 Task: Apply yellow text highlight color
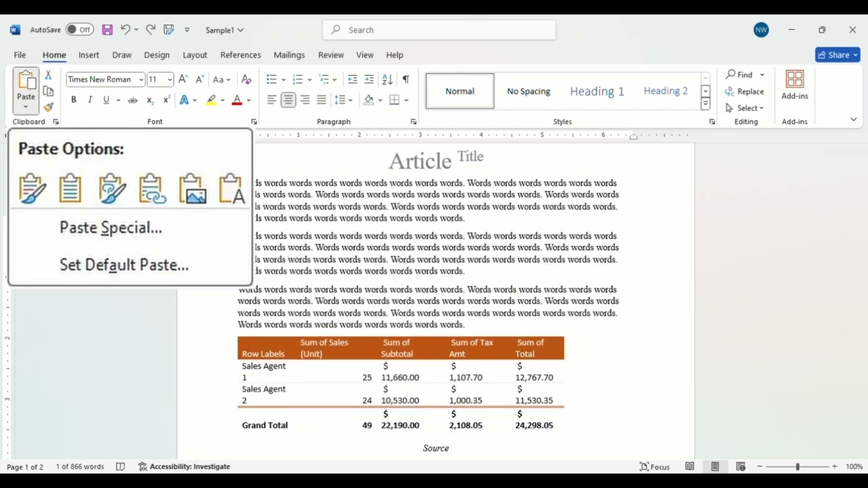(x=212, y=100)
